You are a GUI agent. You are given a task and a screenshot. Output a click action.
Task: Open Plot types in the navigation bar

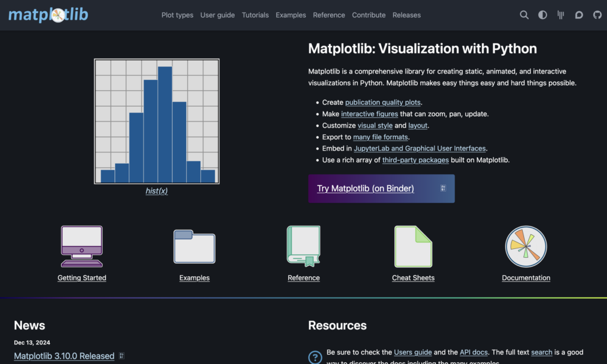177,15
